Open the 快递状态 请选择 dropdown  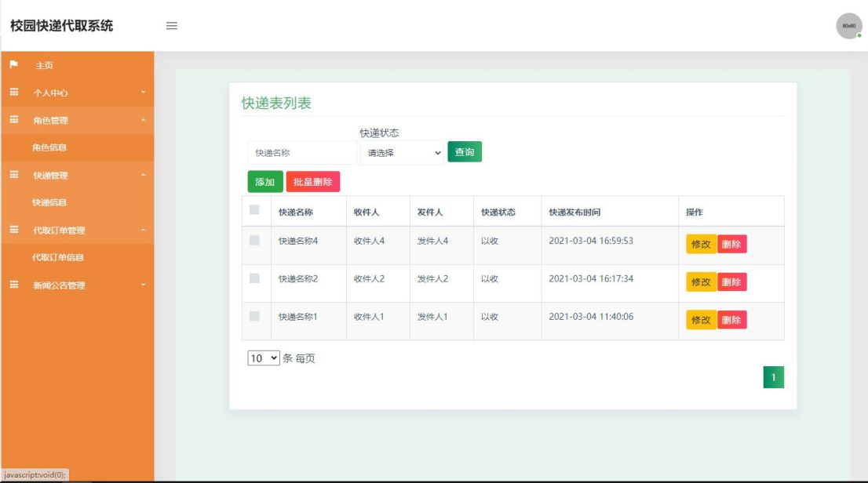(x=402, y=153)
